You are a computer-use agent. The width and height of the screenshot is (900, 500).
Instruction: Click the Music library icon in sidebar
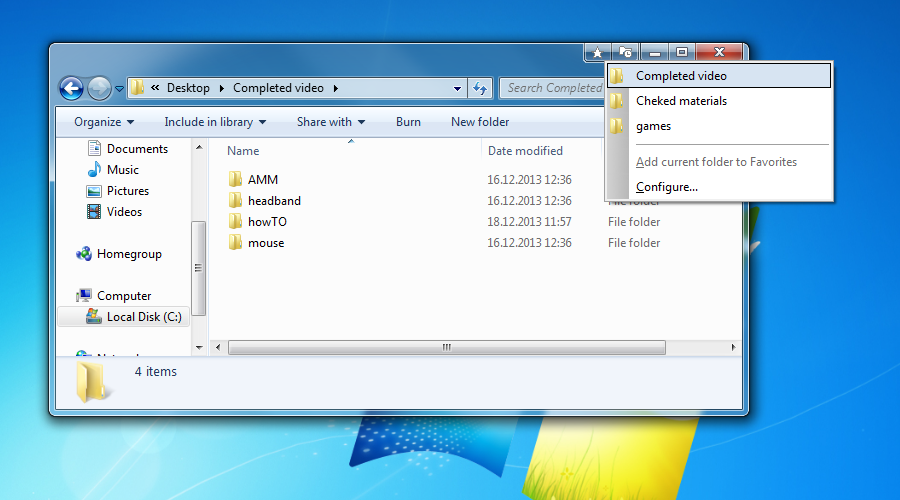coord(94,170)
